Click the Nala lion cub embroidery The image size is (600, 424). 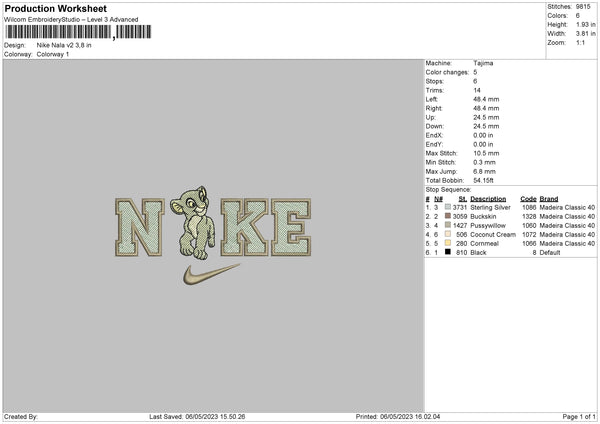click(x=193, y=223)
